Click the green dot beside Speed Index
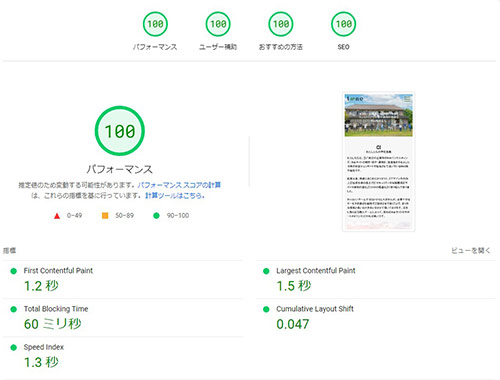Image resolution: width=500 pixels, height=380 pixels. pyautogui.click(x=14, y=348)
